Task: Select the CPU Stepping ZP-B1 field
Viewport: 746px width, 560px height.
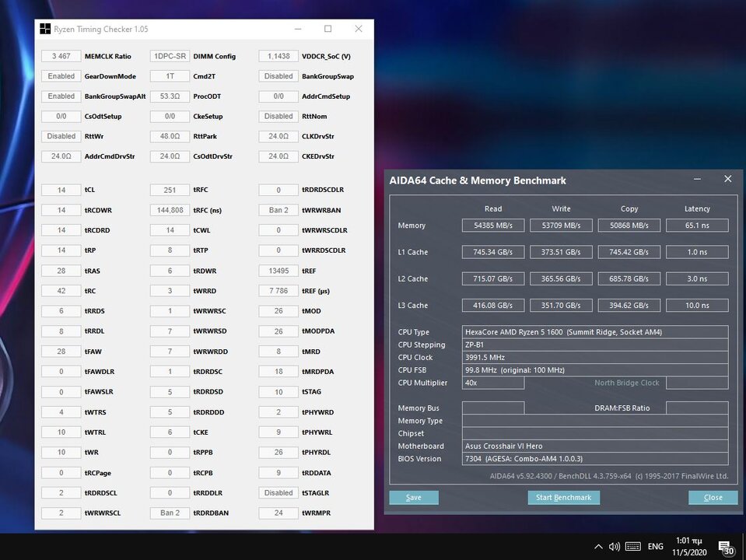Action: [595, 345]
